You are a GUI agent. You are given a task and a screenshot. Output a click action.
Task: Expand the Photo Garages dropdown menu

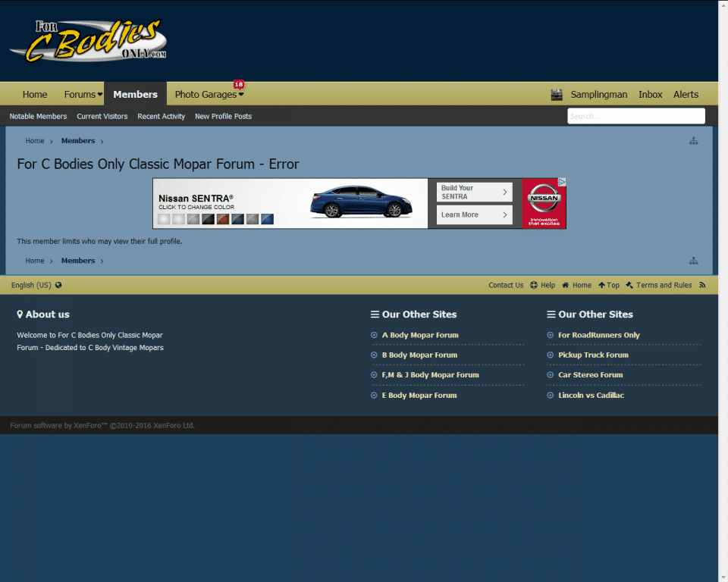click(241, 95)
